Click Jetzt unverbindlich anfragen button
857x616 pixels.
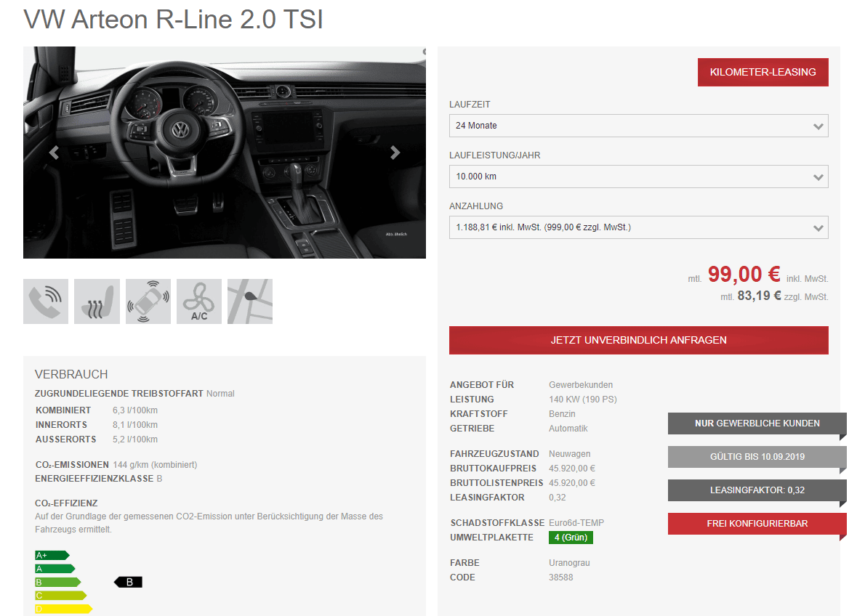tap(638, 340)
